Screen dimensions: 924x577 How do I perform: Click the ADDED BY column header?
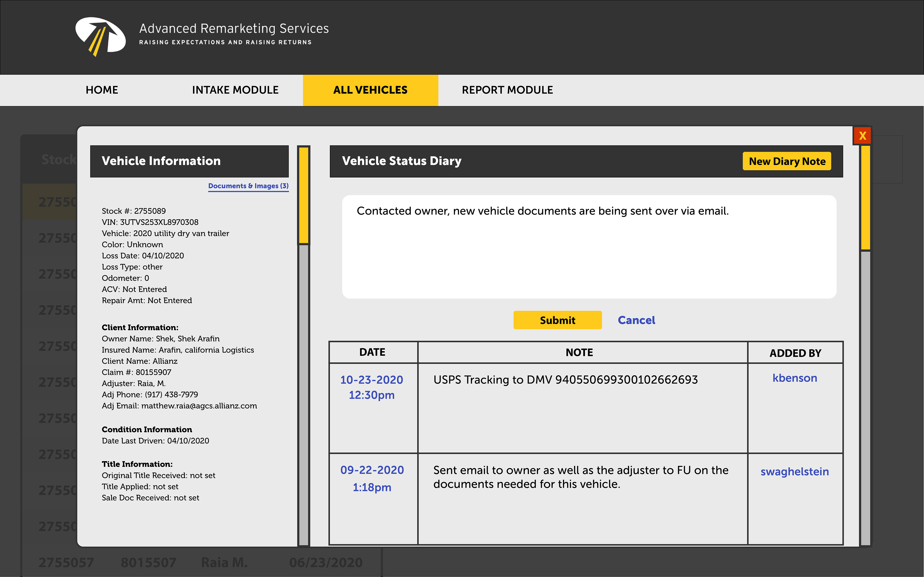click(795, 353)
